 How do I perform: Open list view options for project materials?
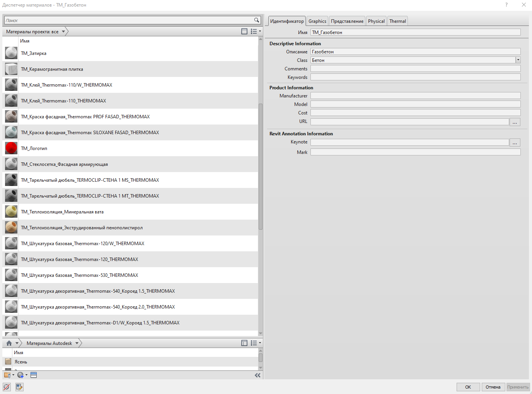point(256,31)
